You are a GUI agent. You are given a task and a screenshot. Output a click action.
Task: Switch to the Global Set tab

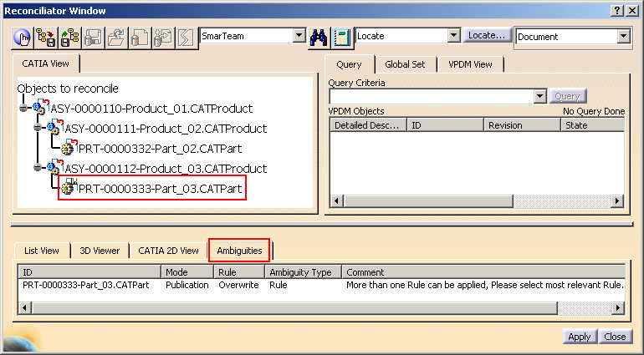coord(405,64)
